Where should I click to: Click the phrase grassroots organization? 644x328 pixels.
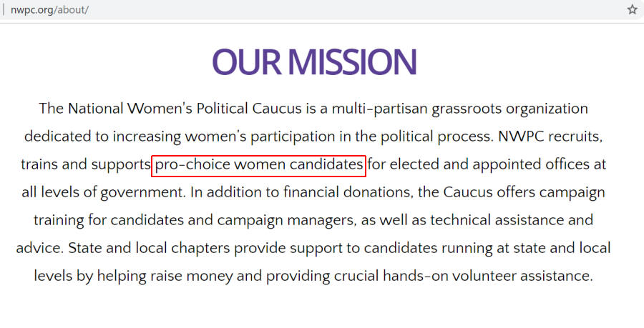point(509,110)
